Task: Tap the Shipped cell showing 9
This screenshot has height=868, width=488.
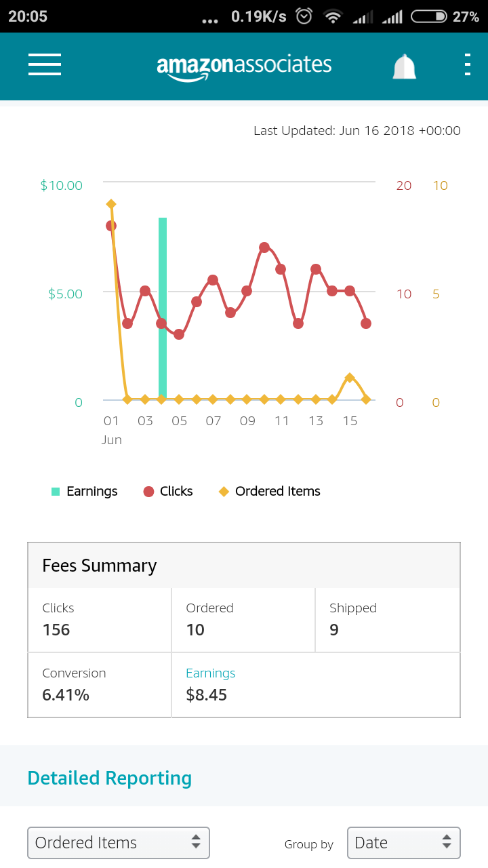Action: pyautogui.click(x=388, y=620)
